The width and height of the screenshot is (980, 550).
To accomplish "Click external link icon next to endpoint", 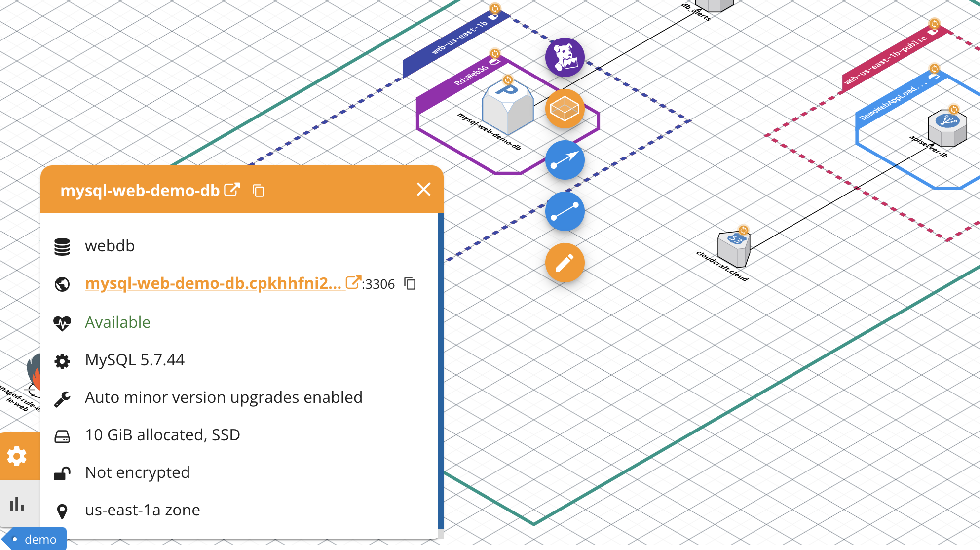I will pyautogui.click(x=353, y=282).
